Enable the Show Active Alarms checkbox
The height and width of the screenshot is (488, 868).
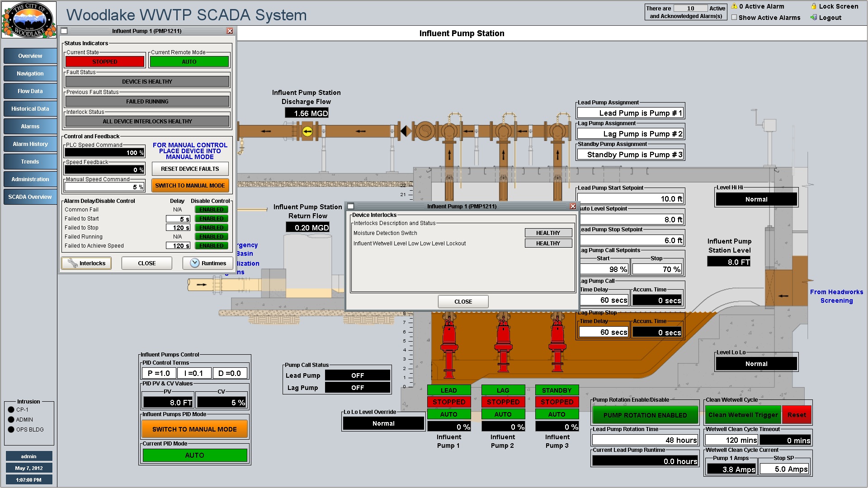click(734, 18)
